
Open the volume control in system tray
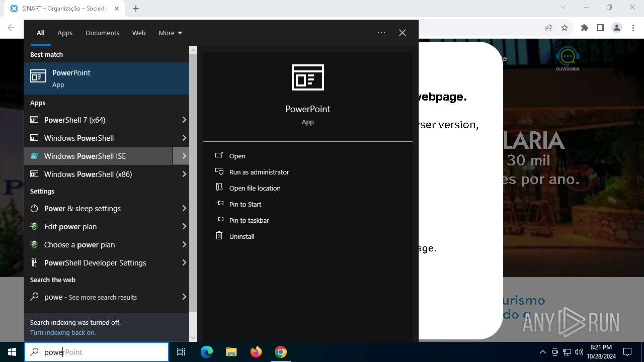[579, 352]
